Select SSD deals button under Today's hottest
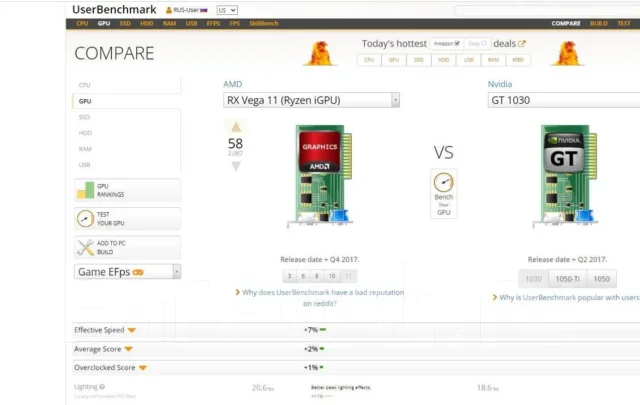Viewport: 640px width, 405px height. 419,60
